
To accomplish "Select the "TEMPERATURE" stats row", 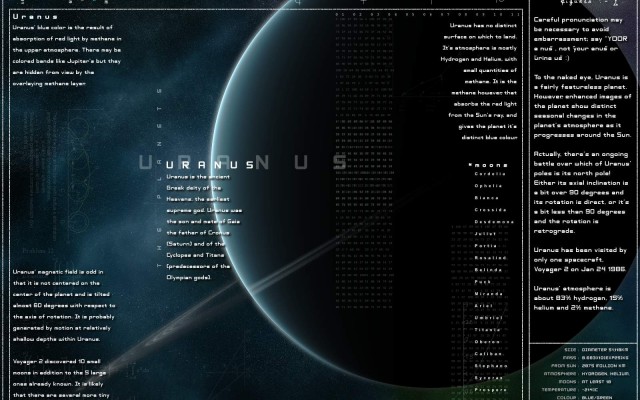I will tap(569, 390).
